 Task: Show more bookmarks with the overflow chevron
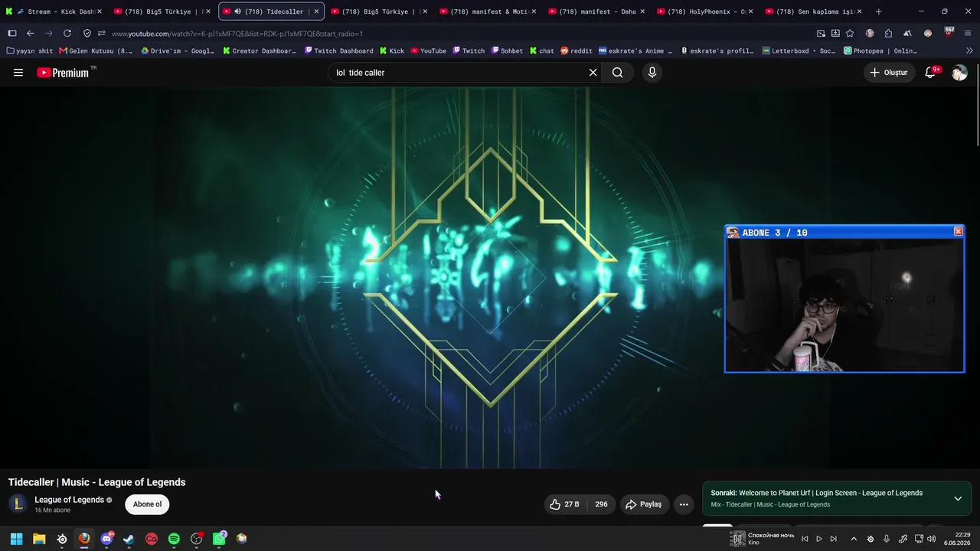969,51
